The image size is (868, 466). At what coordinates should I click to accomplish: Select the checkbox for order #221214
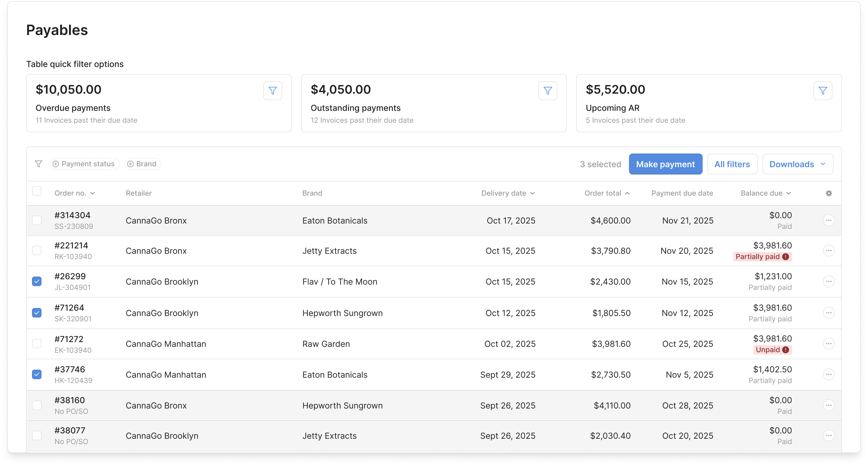37,251
